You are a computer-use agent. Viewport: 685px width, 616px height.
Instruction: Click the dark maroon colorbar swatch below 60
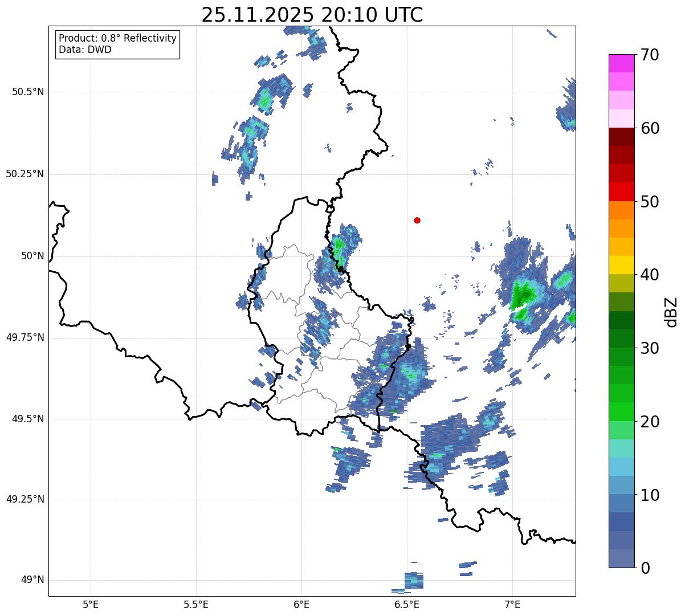tap(622, 137)
